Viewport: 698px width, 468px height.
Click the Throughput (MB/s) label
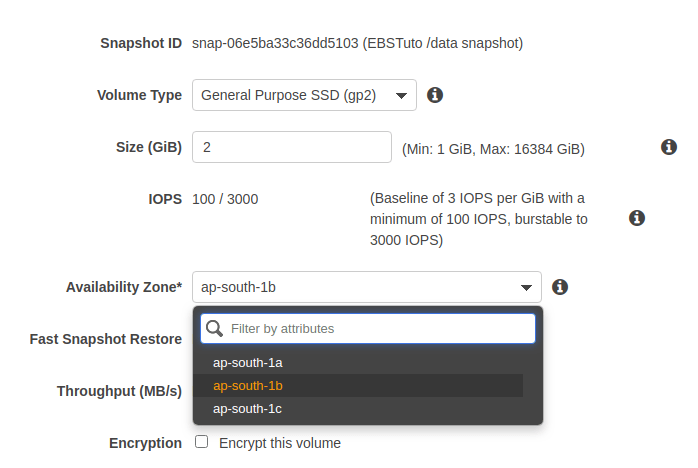click(x=119, y=391)
